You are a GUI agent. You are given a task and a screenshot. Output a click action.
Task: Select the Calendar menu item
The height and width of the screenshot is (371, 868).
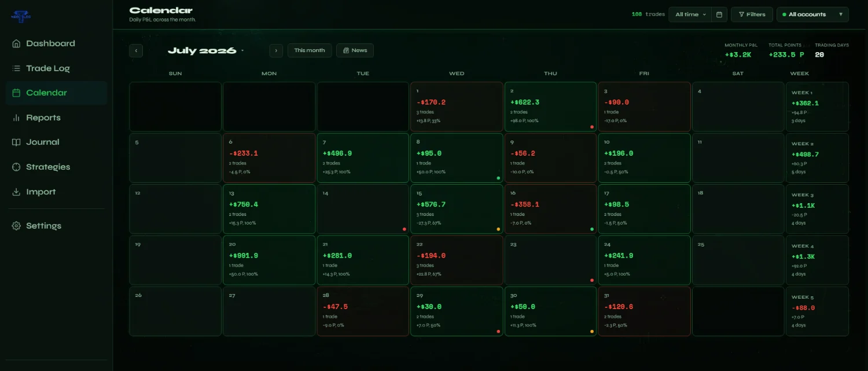click(56, 93)
